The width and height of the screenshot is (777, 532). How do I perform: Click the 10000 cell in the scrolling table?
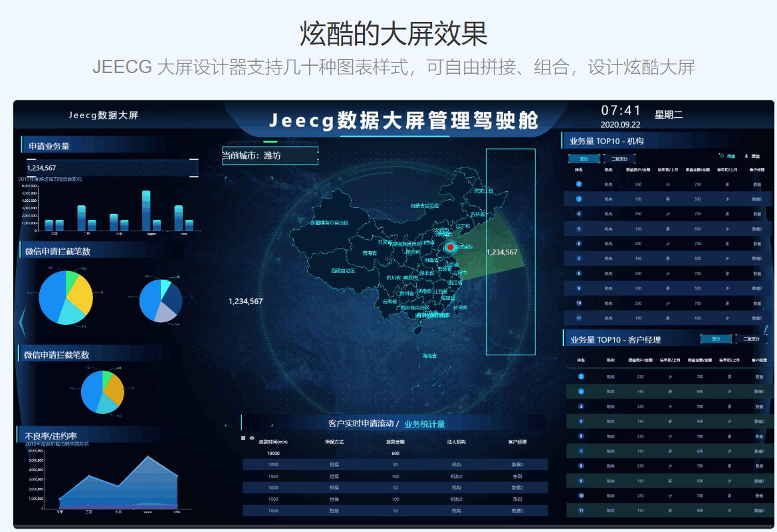(x=273, y=453)
